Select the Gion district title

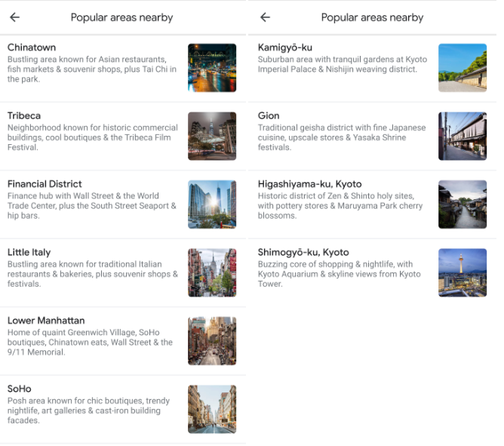269,115
